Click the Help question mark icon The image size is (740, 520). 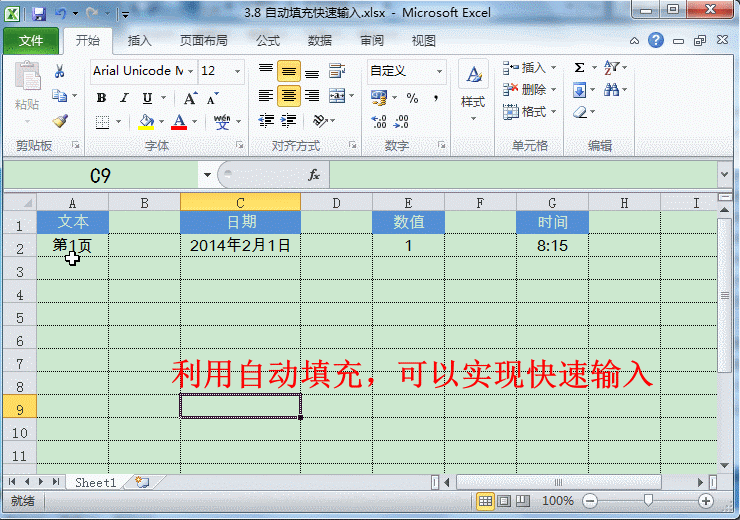click(656, 40)
